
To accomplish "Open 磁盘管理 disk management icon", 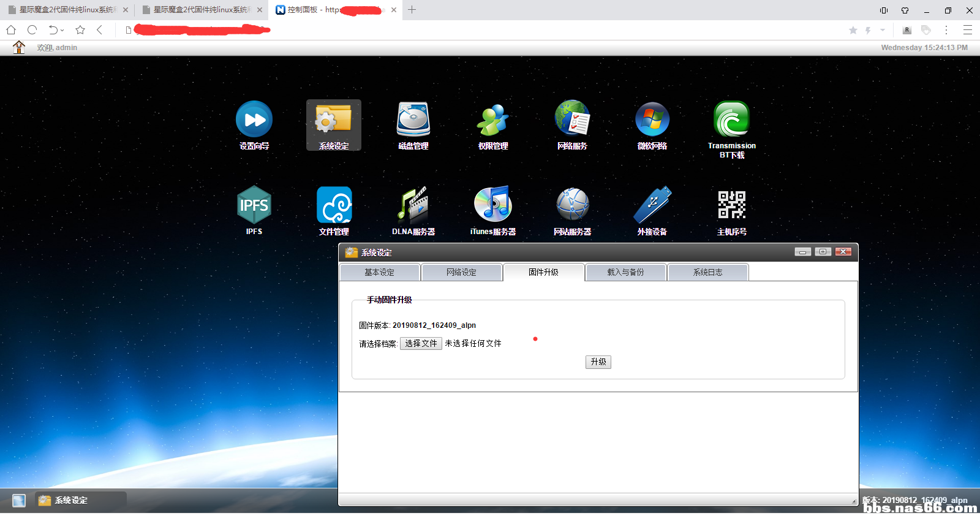I will click(413, 120).
